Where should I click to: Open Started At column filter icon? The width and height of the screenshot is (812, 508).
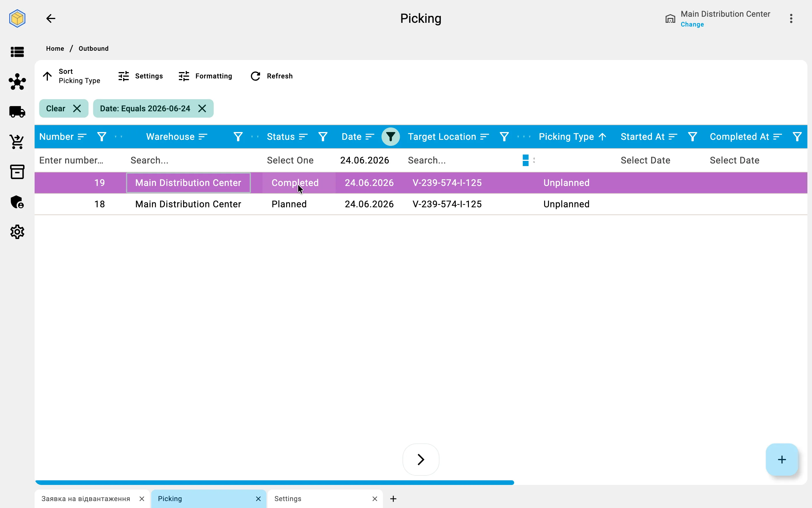(x=692, y=137)
